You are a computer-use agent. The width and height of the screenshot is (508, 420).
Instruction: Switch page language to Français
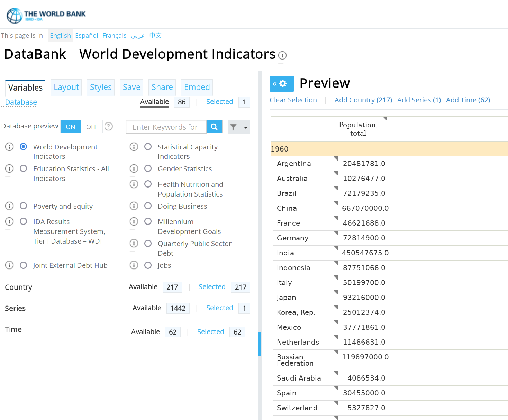pos(115,36)
